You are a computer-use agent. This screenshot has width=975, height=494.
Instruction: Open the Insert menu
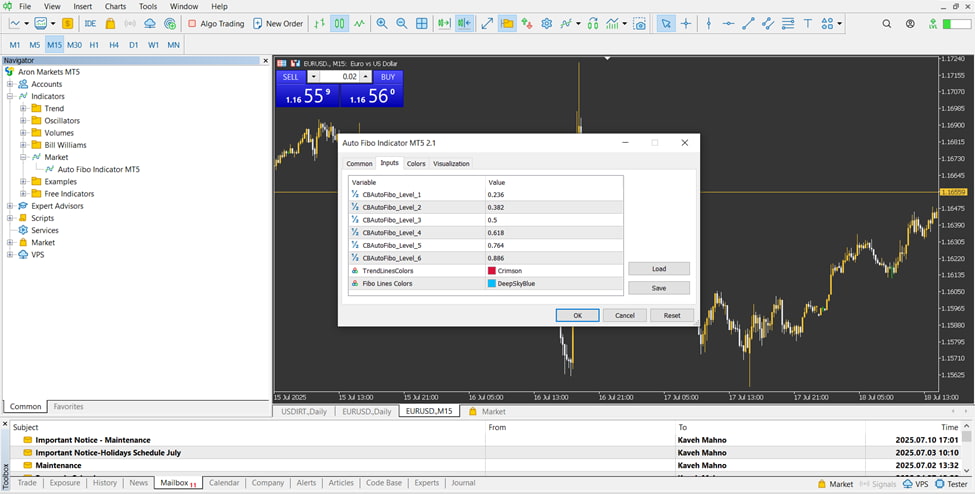pyautogui.click(x=83, y=6)
